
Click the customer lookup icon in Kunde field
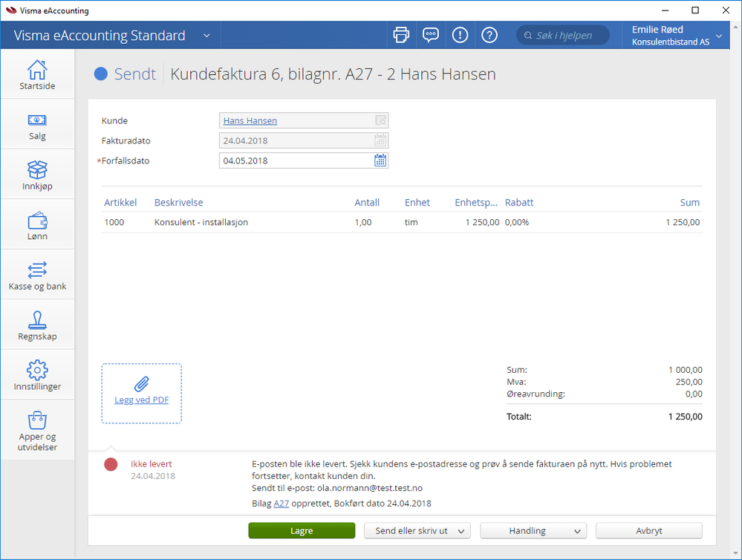[x=380, y=121]
